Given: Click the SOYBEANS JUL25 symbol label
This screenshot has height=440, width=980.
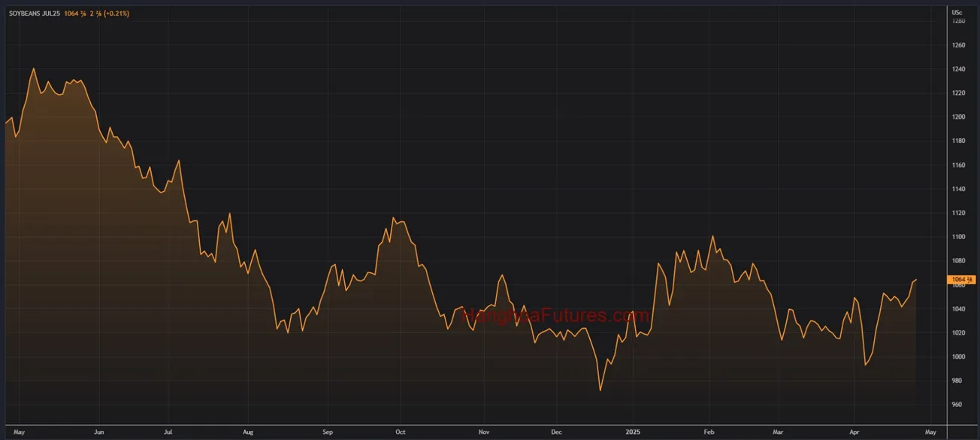Looking at the screenshot, I should click(35, 14).
